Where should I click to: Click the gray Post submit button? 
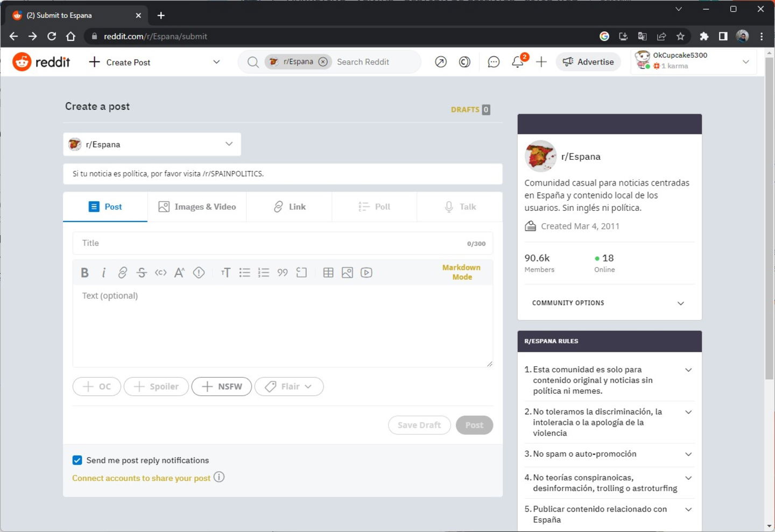pos(474,425)
